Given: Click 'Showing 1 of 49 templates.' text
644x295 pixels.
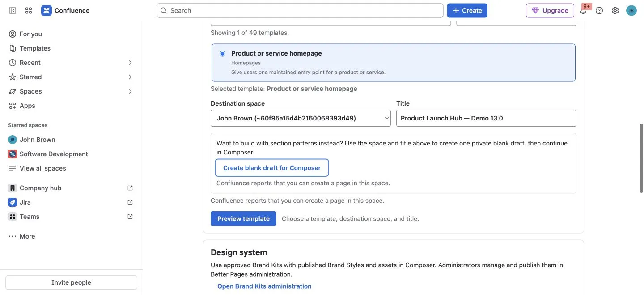Looking at the screenshot, I should 250,33.
